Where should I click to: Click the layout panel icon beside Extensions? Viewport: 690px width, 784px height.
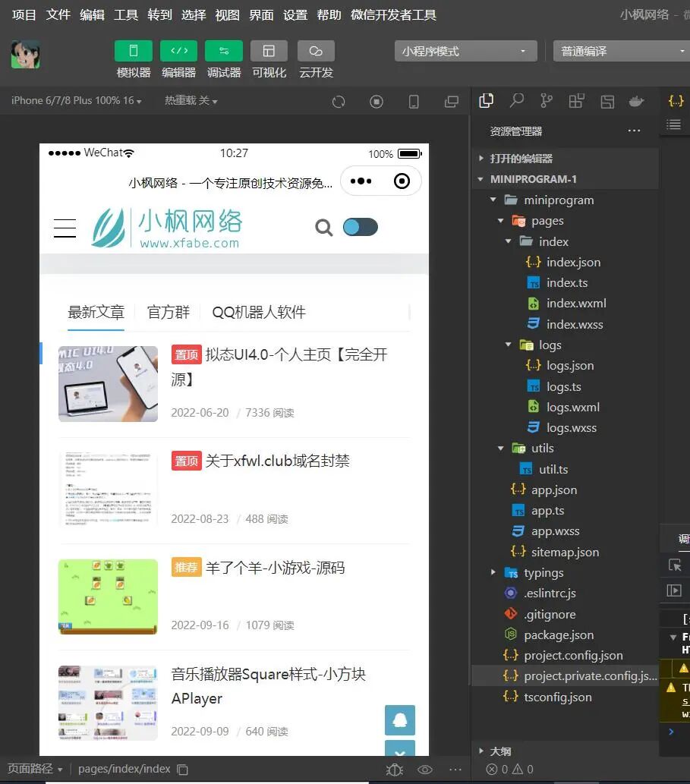607,102
